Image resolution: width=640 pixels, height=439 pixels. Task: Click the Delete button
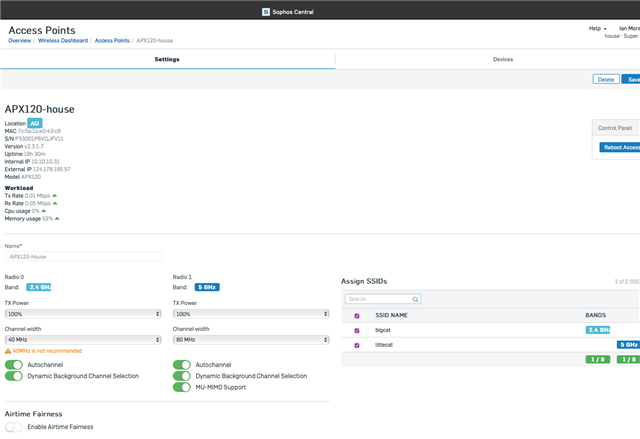[606, 79]
